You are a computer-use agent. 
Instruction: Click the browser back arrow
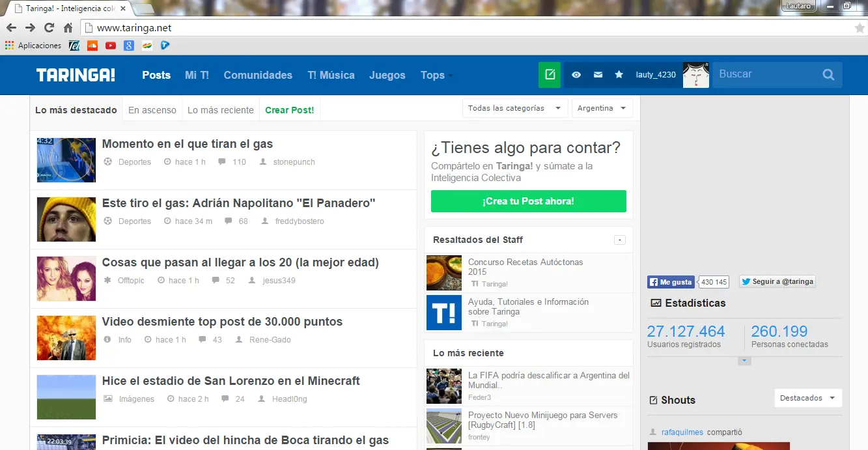[x=11, y=28]
